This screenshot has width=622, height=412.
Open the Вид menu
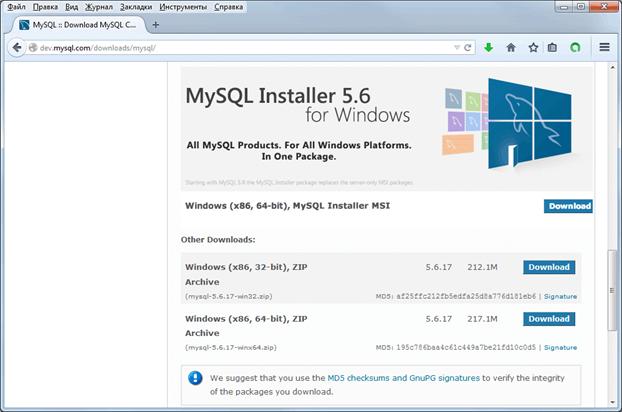click(x=71, y=7)
